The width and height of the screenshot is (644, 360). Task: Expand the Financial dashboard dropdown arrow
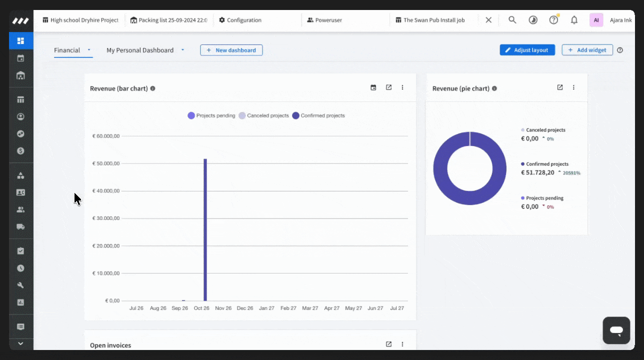pyautogui.click(x=89, y=50)
